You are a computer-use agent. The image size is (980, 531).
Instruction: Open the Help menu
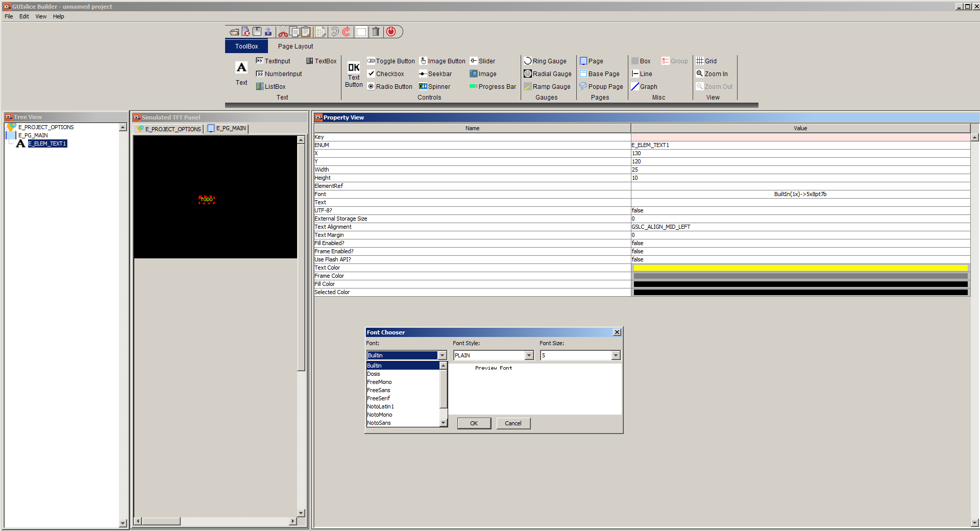(59, 16)
